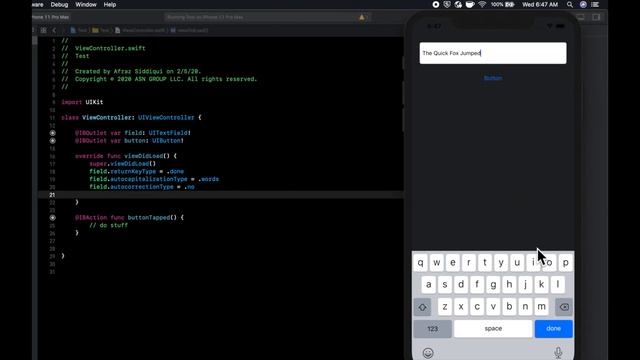The height and width of the screenshot is (360, 640).
Task: Click the autocorrectionType property in code
Action: (x=142, y=187)
